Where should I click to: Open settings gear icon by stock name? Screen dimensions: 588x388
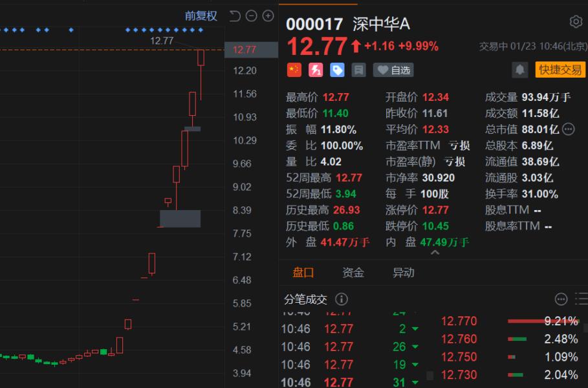[x=576, y=22]
